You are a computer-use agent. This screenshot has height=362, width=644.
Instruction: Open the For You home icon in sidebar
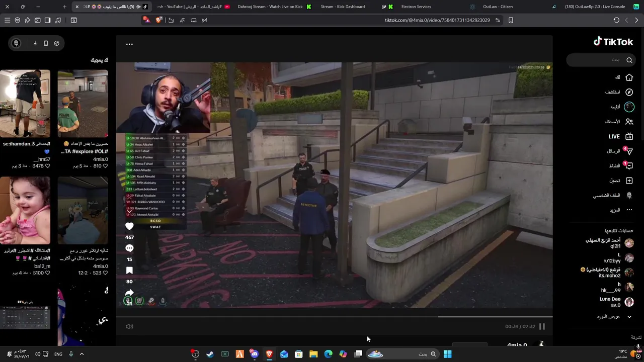pyautogui.click(x=629, y=77)
